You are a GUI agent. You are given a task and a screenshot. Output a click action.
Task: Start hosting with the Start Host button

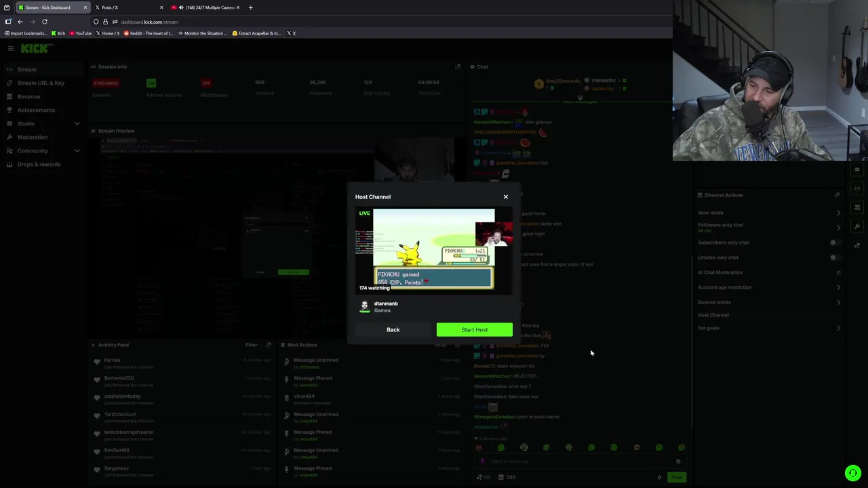pos(474,329)
